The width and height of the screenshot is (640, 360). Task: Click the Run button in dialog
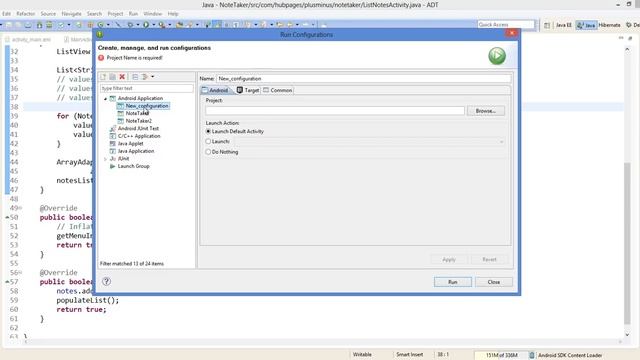(x=453, y=282)
